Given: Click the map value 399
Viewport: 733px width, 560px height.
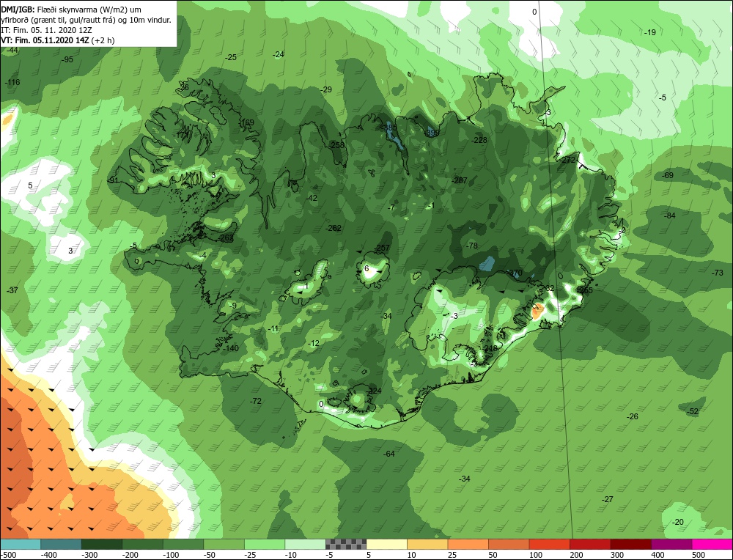Looking at the screenshot, I should click(x=432, y=133).
